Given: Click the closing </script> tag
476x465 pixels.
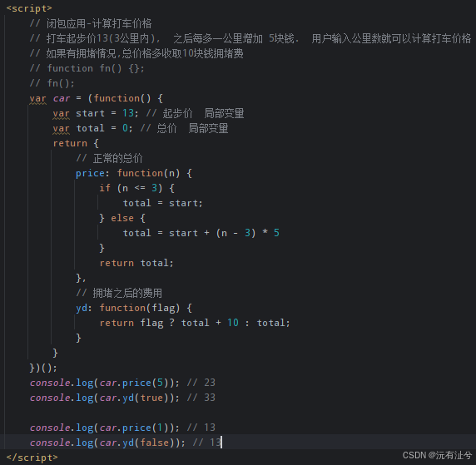Looking at the screenshot, I should (x=32, y=458).
